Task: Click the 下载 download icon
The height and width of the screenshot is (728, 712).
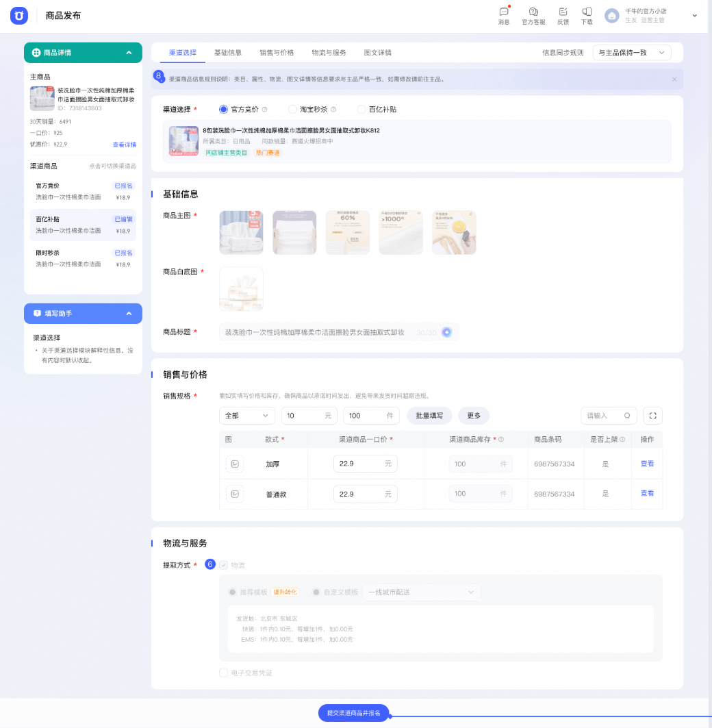Action: click(x=587, y=12)
